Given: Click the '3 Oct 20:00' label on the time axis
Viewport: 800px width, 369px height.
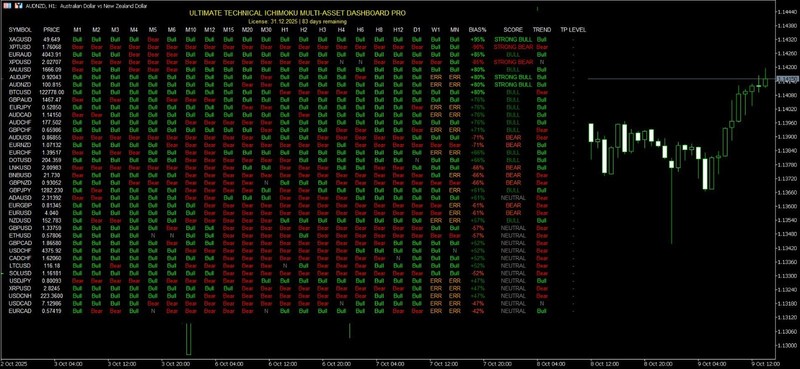Looking at the screenshot, I should point(177,365).
